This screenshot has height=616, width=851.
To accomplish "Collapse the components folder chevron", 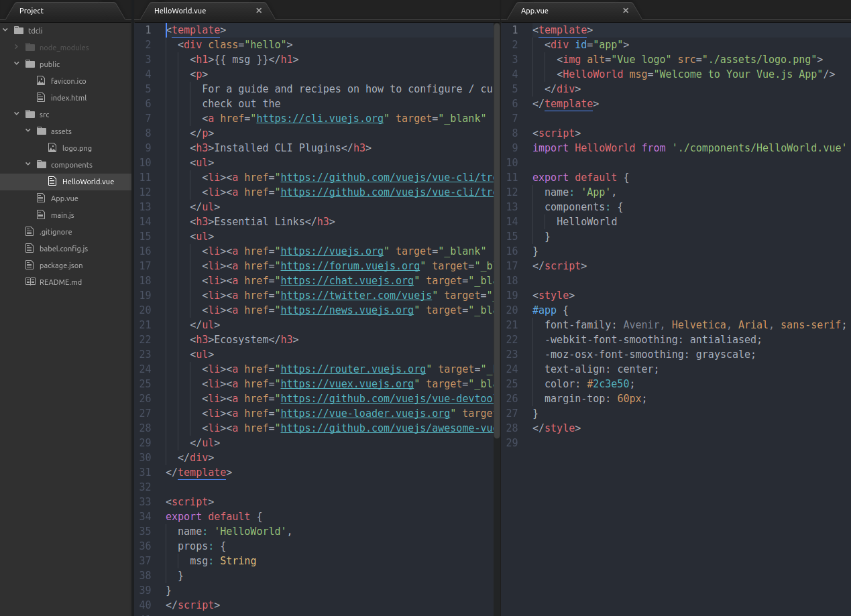I will 28,165.
